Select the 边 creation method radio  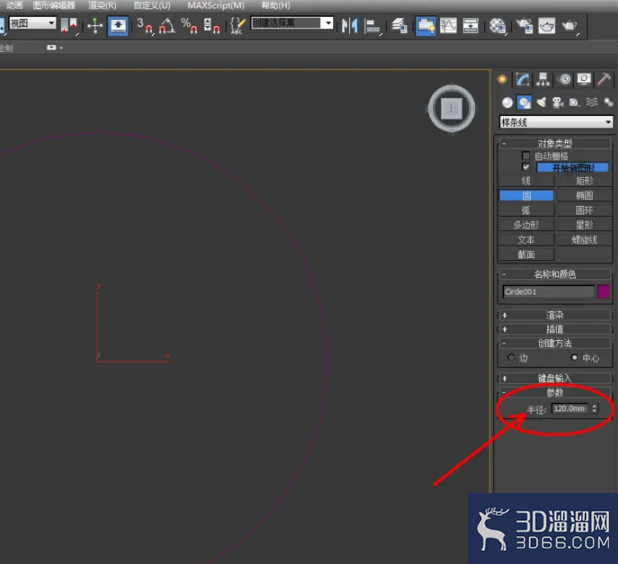pyautogui.click(x=511, y=357)
